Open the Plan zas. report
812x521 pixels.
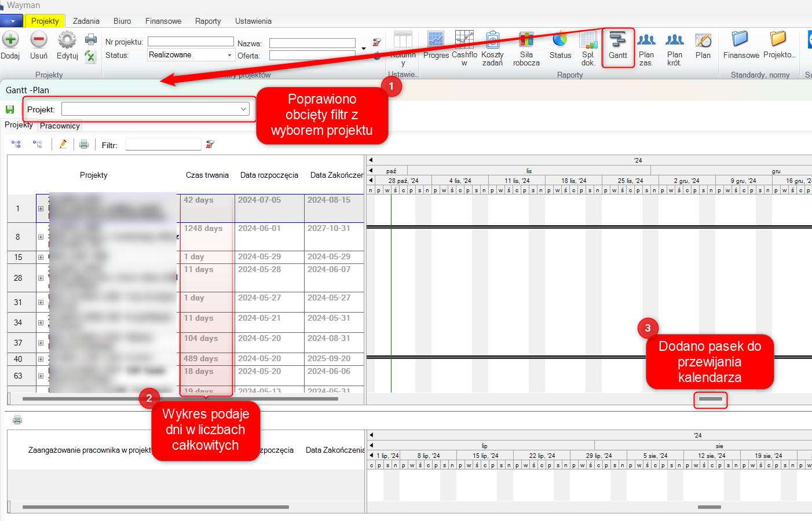point(646,39)
